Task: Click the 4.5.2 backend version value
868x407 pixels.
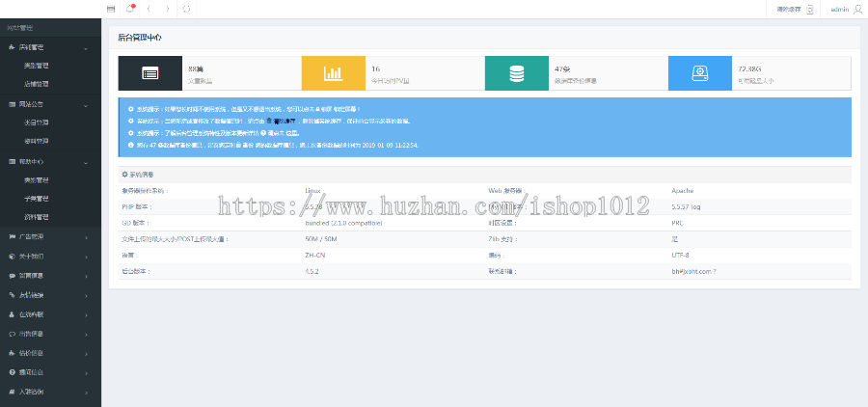Action: [312, 272]
